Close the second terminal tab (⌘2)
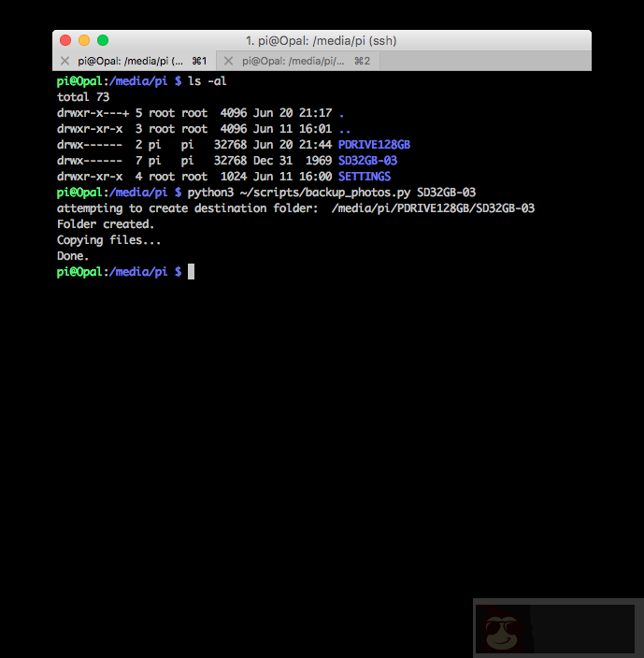This screenshot has height=658, width=644. (x=228, y=61)
